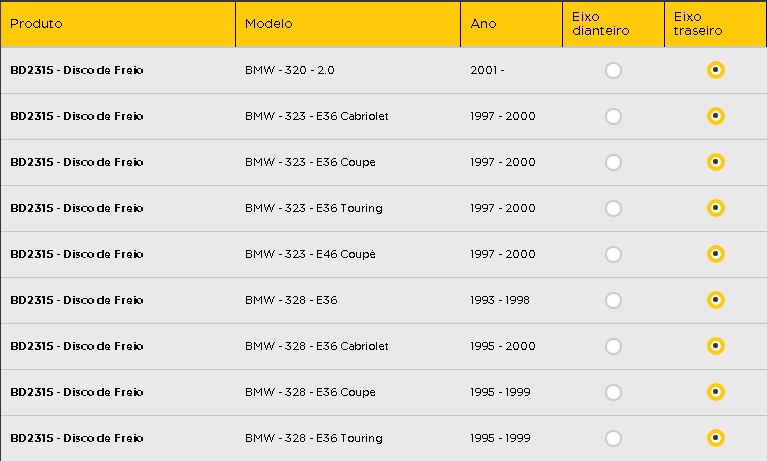Select front axle for BMW 323 E36 Coupe
Image resolution: width=767 pixels, height=461 pixels.
[613, 162]
